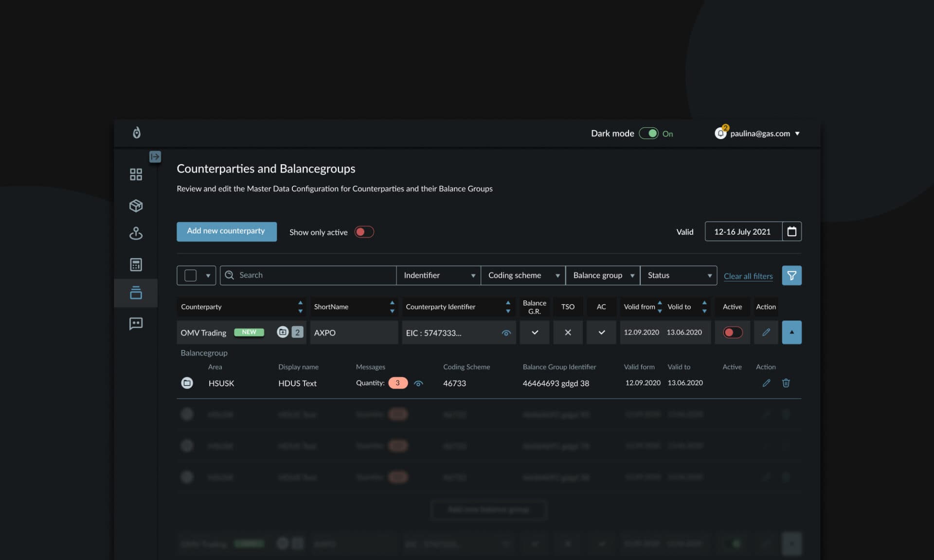Open the stacked layers sidebar icon
934x560 pixels.
tap(136, 293)
